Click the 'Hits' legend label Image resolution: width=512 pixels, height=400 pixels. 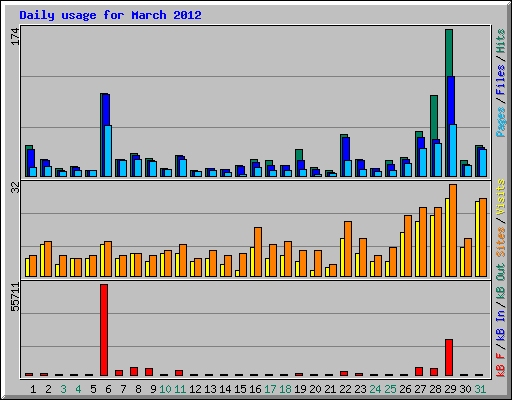pos(500,41)
